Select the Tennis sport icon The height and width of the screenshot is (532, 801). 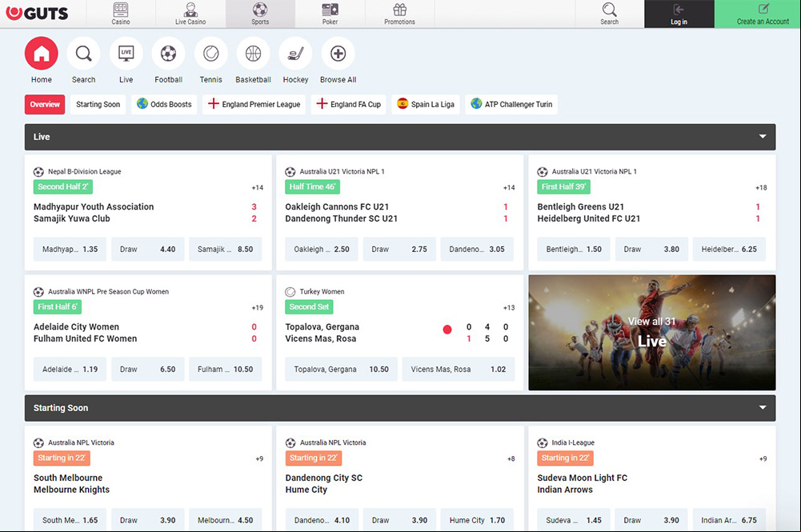point(211,53)
